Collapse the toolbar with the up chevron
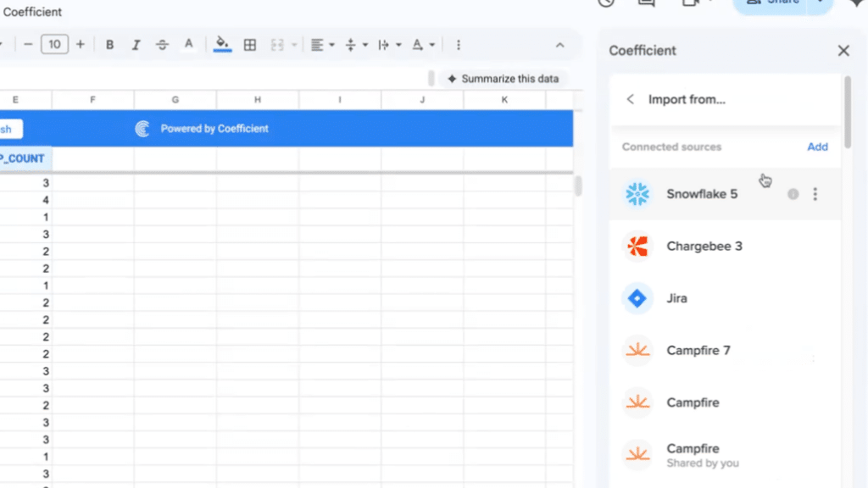868x488 pixels. 559,46
